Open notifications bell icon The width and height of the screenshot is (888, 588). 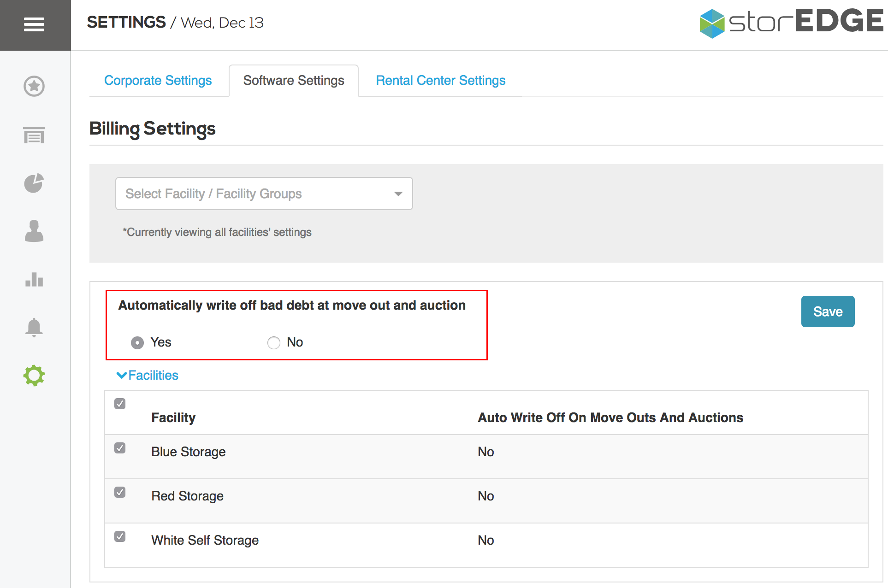pos(34,328)
